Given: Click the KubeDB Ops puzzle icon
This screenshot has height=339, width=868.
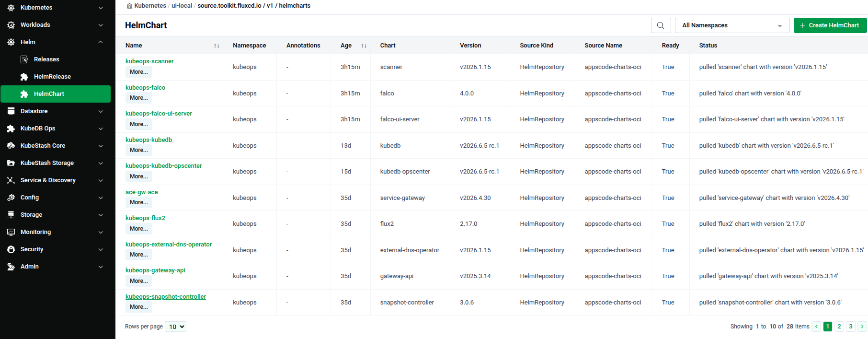Looking at the screenshot, I should [x=11, y=129].
